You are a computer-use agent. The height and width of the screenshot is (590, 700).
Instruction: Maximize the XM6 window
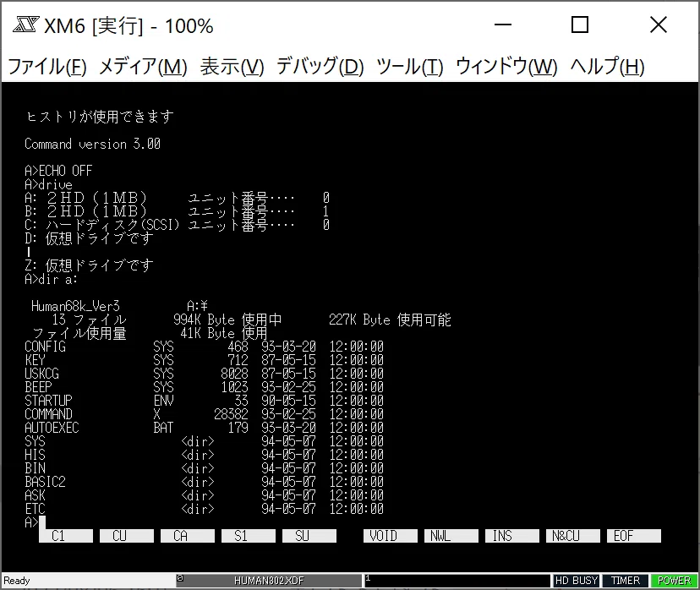click(580, 25)
